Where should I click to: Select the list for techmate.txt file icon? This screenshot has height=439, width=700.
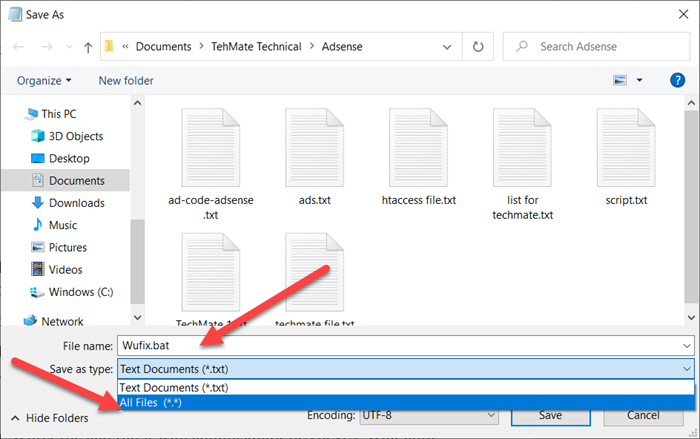522,147
